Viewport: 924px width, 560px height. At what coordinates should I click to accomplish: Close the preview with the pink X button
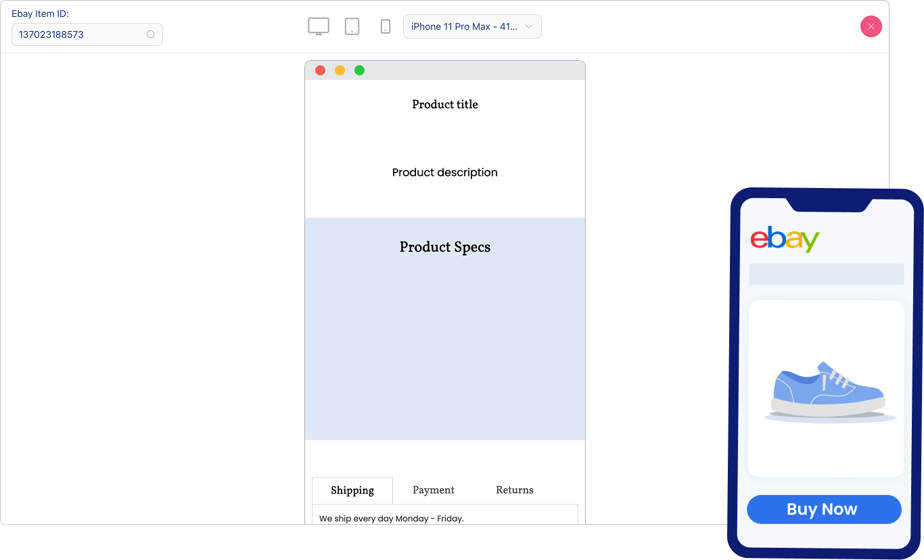871,26
